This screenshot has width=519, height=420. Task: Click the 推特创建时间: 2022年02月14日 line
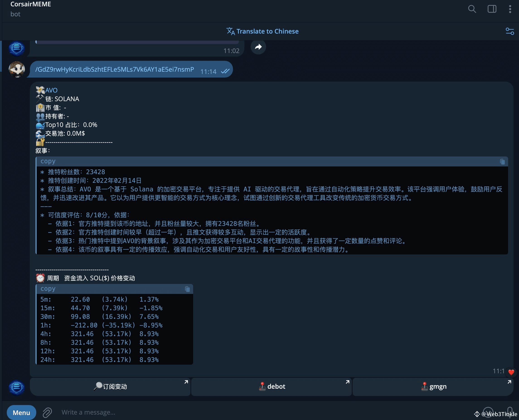(x=91, y=181)
